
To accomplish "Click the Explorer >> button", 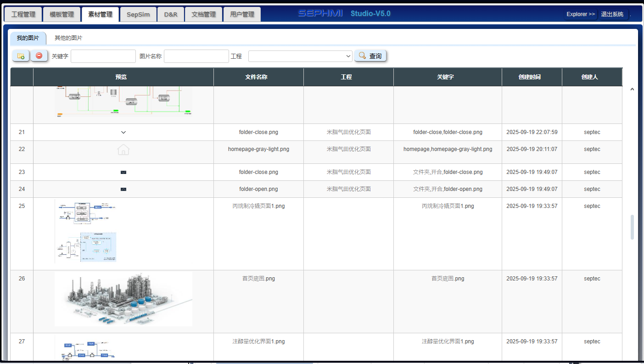I will click(580, 14).
